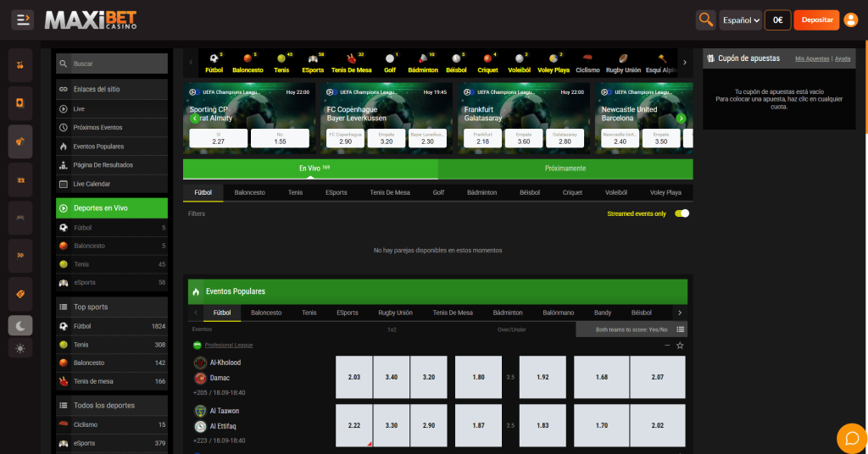Click the search magnifier icon in the header
The image size is (868, 454).
click(705, 19)
